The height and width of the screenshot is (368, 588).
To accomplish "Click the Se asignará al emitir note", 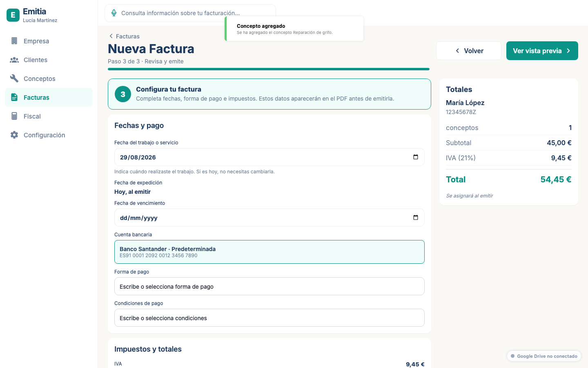I will [x=470, y=196].
